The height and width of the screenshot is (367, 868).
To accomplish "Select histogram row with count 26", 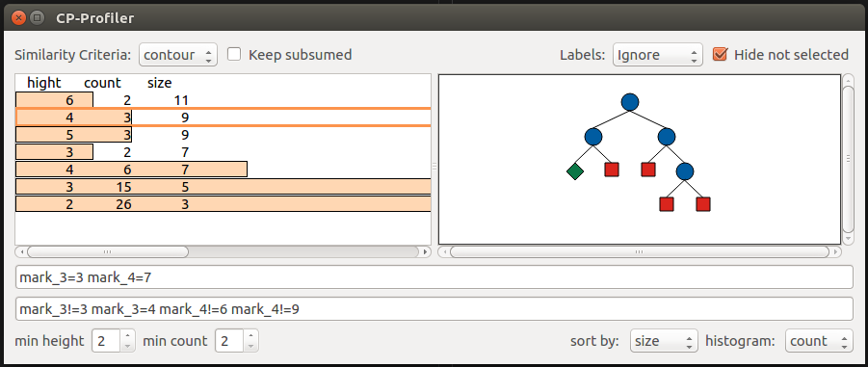I will pos(224,204).
